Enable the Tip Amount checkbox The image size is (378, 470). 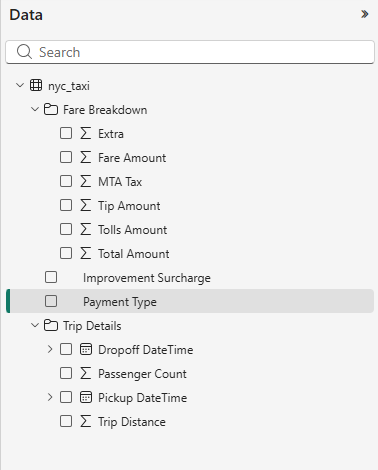[66, 205]
